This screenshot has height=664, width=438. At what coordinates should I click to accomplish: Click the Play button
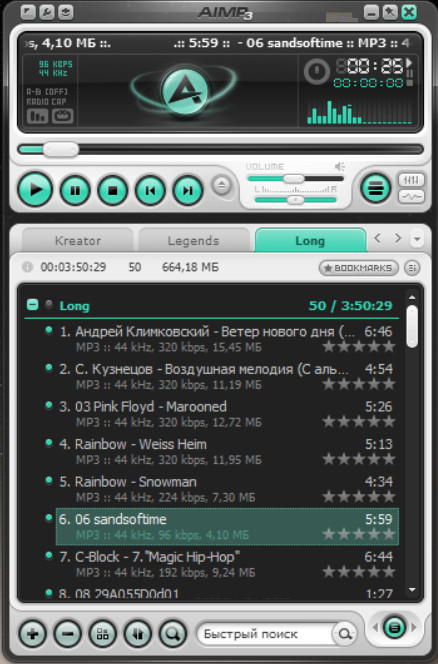coord(35,190)
